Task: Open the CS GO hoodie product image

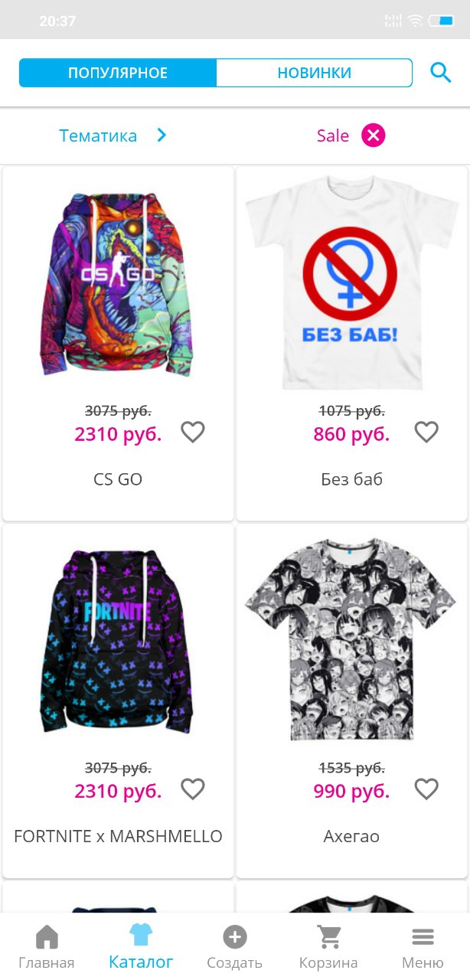Action: click(x=118, y=285)
